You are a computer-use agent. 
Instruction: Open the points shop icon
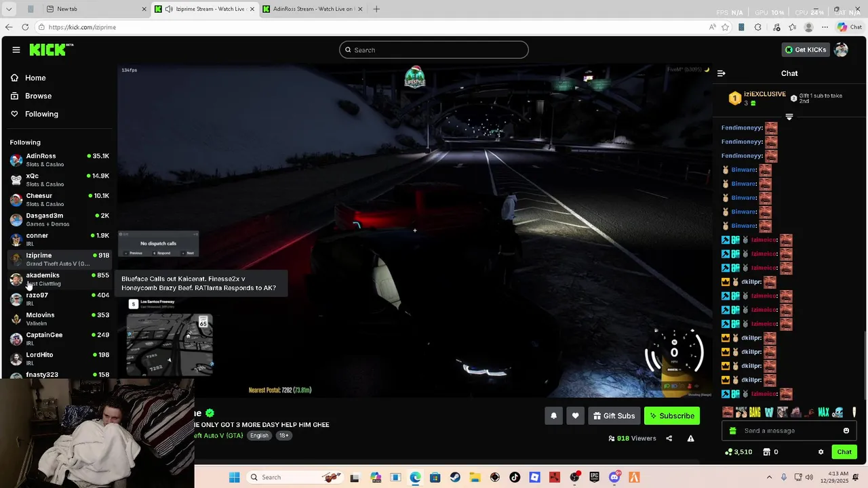pos(767,452)
